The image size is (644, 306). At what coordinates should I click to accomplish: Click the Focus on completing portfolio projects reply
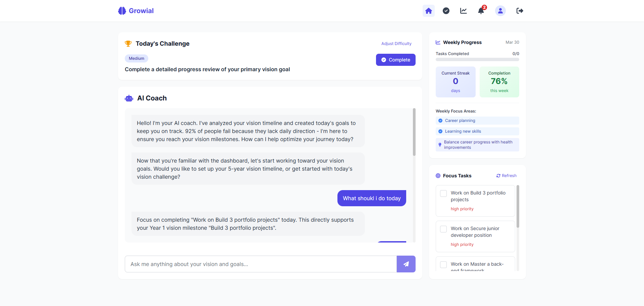coord(248,224)
